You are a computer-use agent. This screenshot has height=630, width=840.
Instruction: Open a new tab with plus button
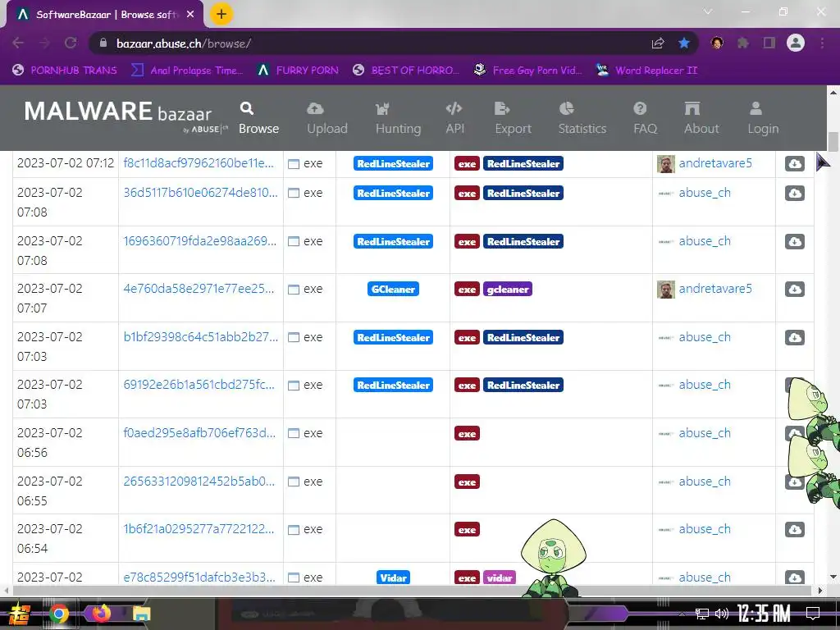point(221,14)
